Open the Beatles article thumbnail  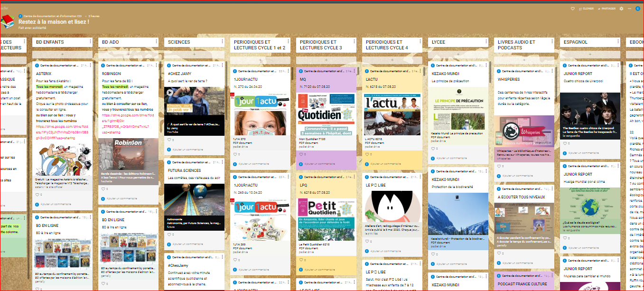(x=590, y=109)
